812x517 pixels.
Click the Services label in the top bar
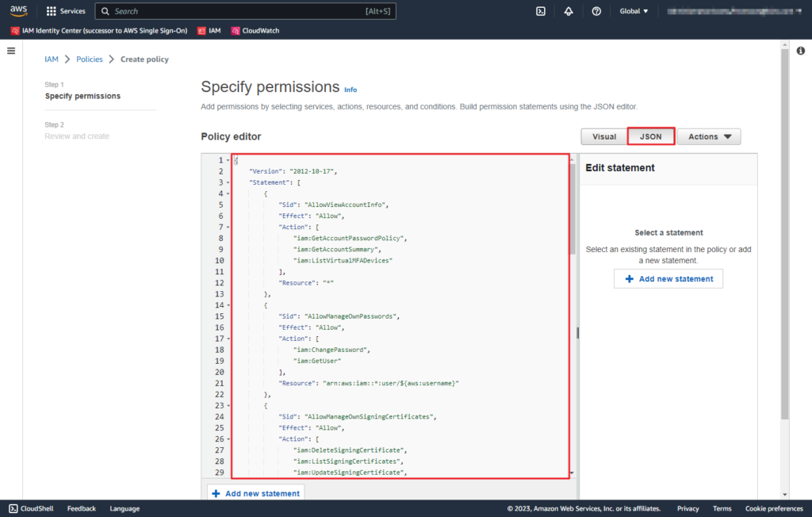coord(72,11)
